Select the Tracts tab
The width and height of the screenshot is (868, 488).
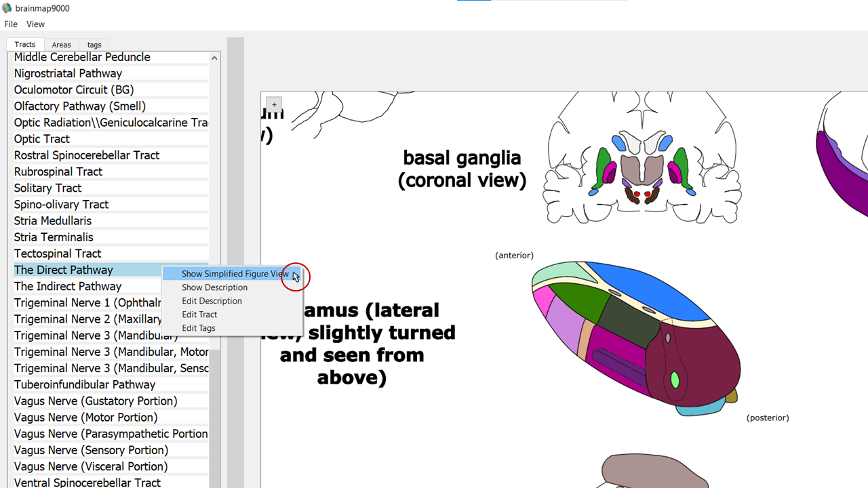25,45
